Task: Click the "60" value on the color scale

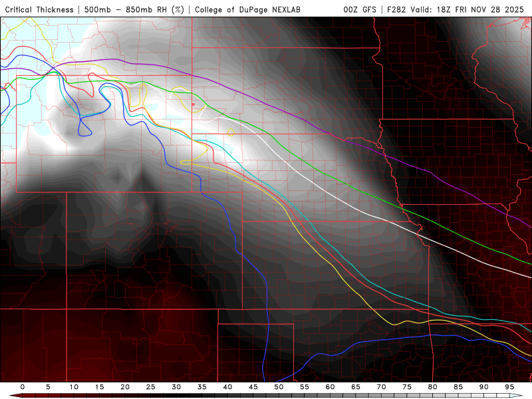Action: (330, 387)
